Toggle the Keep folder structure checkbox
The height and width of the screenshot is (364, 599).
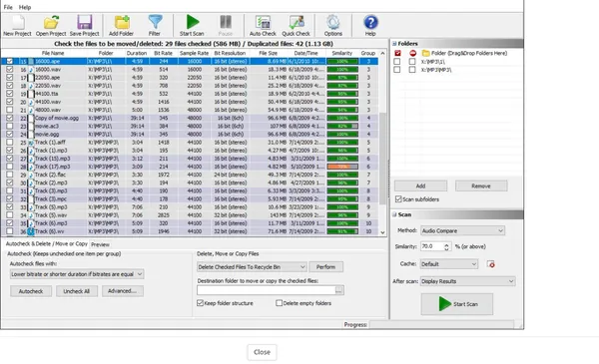(200, 303)
